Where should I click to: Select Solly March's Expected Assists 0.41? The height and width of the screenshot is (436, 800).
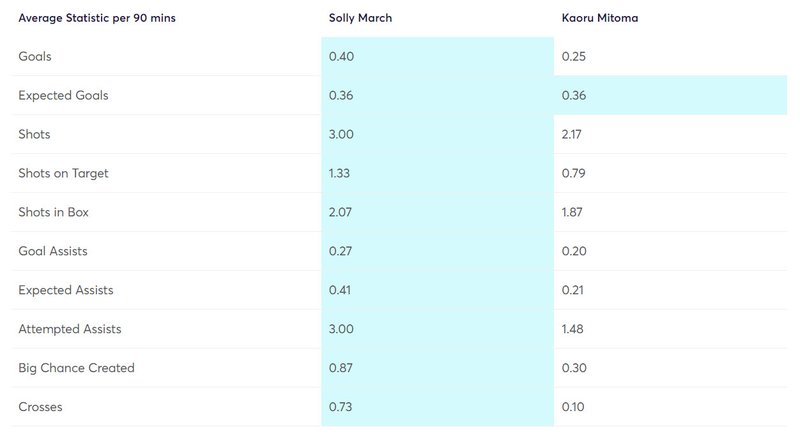[x=340, y=290]
